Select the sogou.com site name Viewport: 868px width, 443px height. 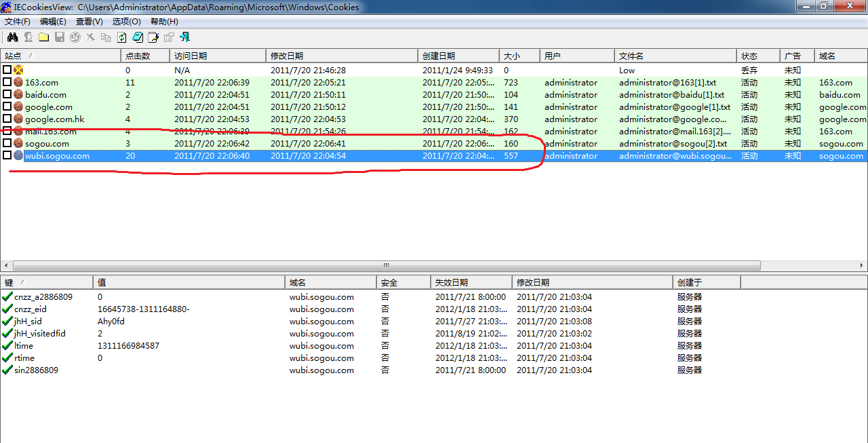tap(47, 144)
